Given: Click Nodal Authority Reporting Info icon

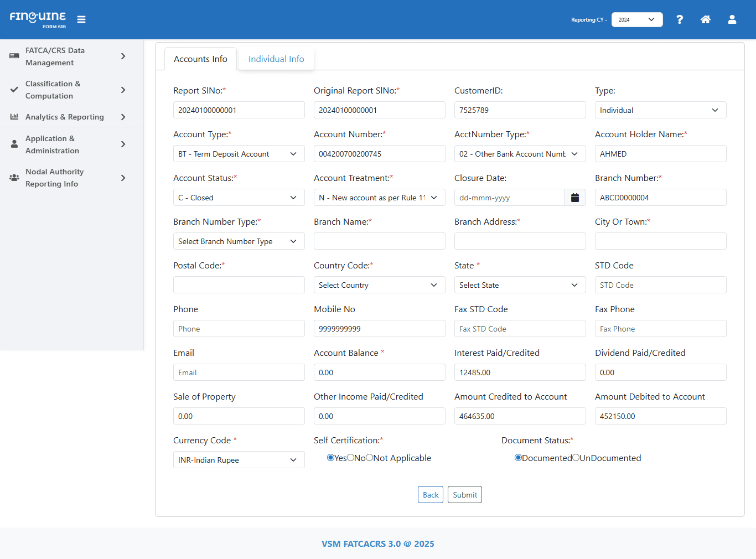Looking at the screenshot, I should click(x=14, y=178).
